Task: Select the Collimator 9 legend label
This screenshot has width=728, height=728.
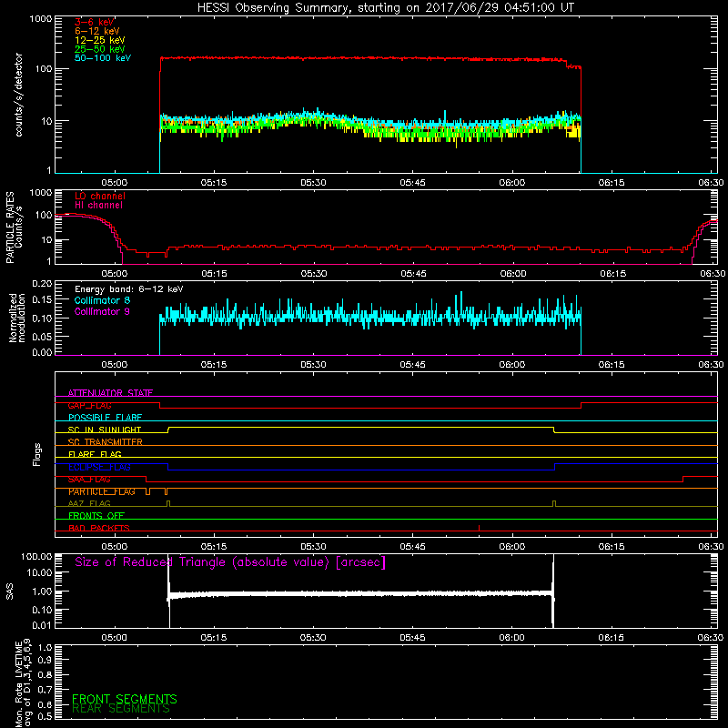Action: coord(102,311)
